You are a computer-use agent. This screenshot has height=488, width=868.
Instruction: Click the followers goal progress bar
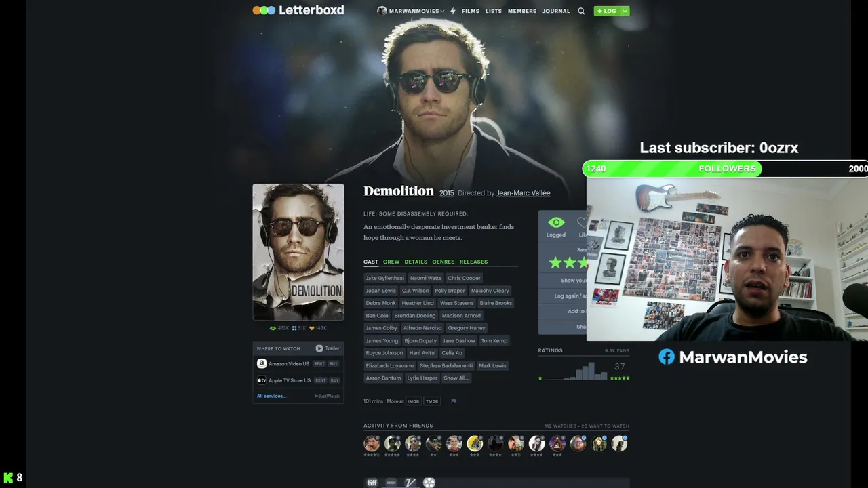point(726,169)
